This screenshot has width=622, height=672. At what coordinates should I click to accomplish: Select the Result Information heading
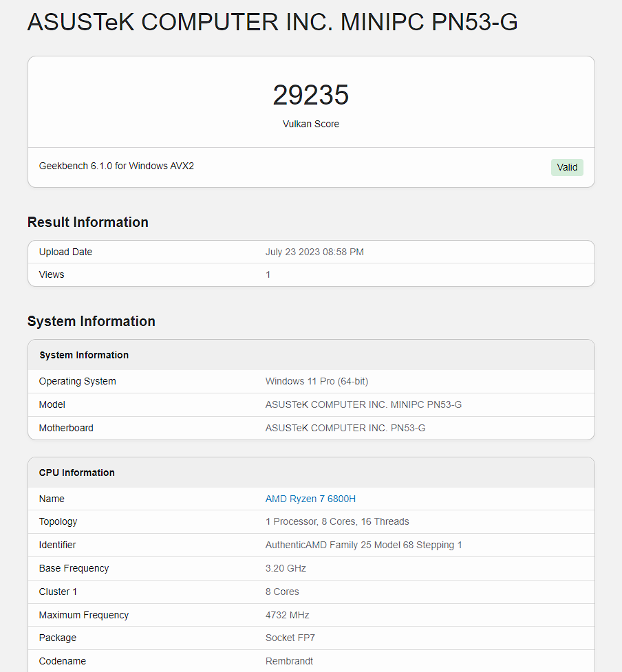[88, 222]
